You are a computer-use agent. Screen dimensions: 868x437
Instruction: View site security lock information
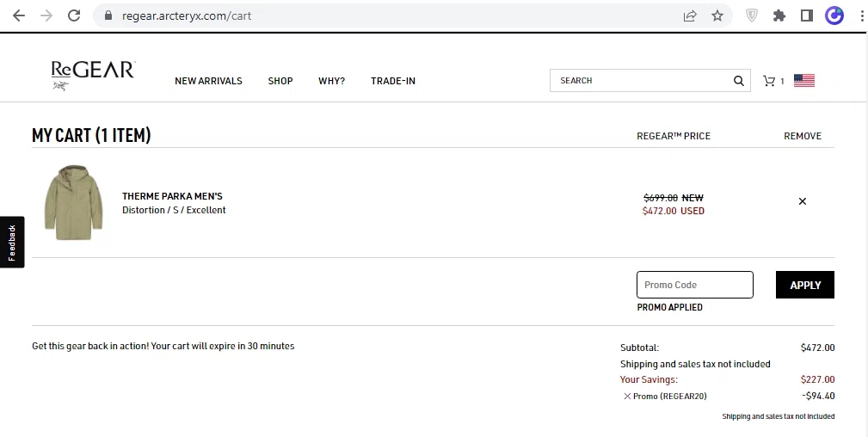[x=108, y=15]
